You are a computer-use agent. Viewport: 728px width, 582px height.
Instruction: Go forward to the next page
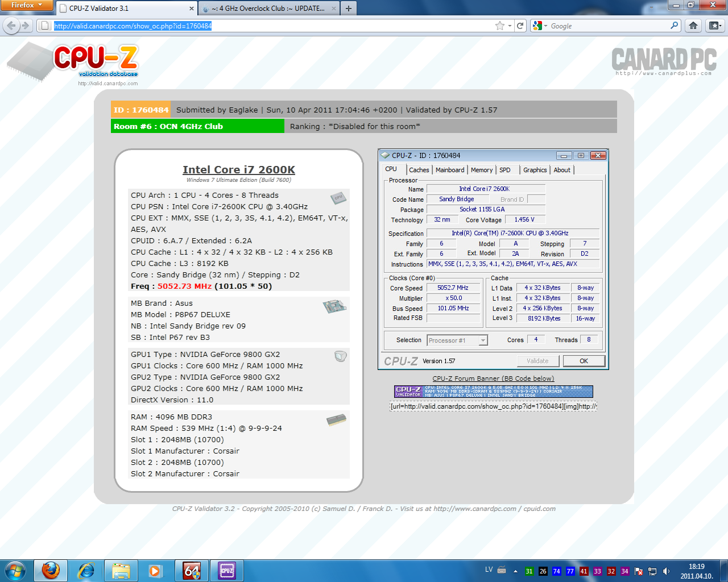coord(25,26)
